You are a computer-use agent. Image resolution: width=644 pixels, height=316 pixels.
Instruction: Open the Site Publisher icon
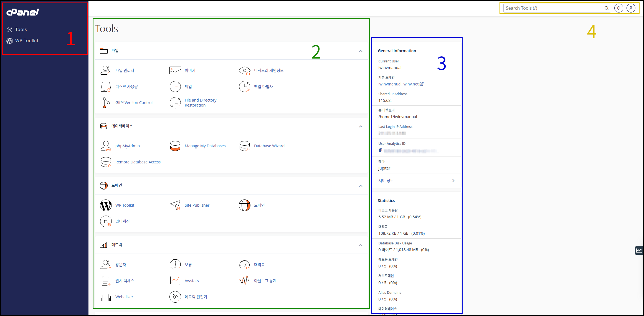tap(175, 205)
